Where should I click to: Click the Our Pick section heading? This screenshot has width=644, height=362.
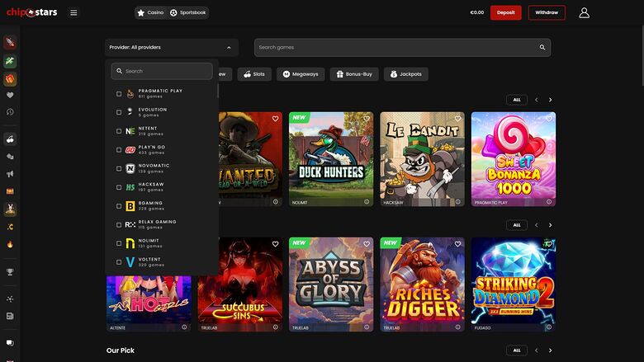(121, 350)
